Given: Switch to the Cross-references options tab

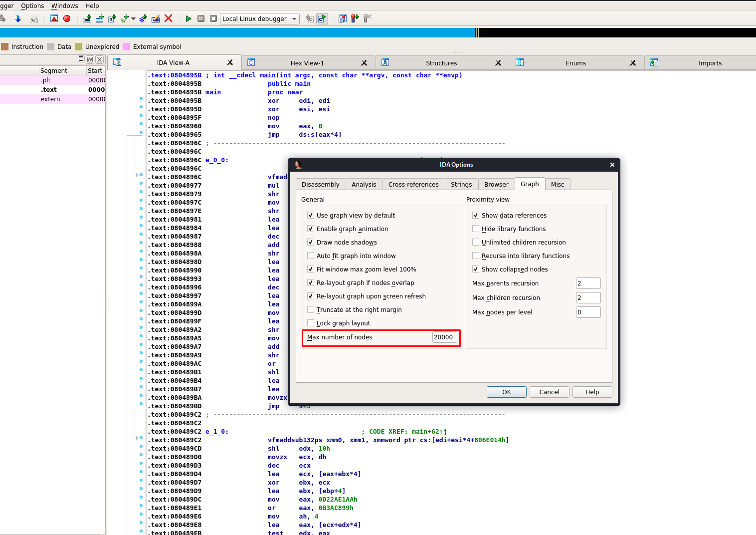Looking at the screenshot, I should [413, 184].
